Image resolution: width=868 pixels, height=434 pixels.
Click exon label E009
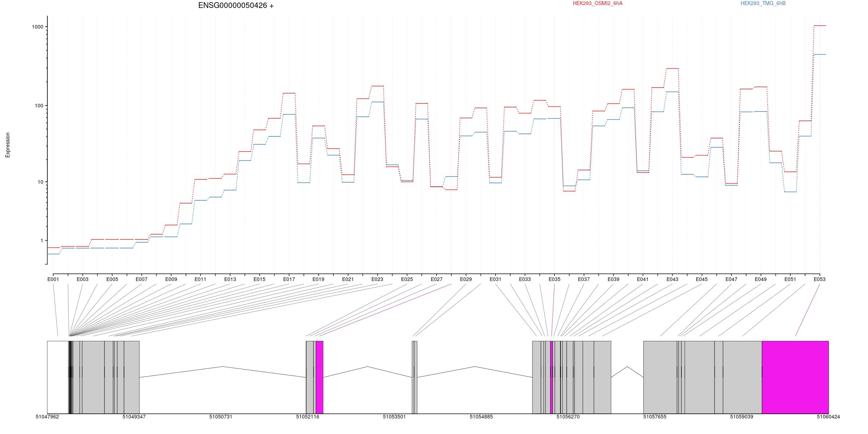tap(171, 279)
